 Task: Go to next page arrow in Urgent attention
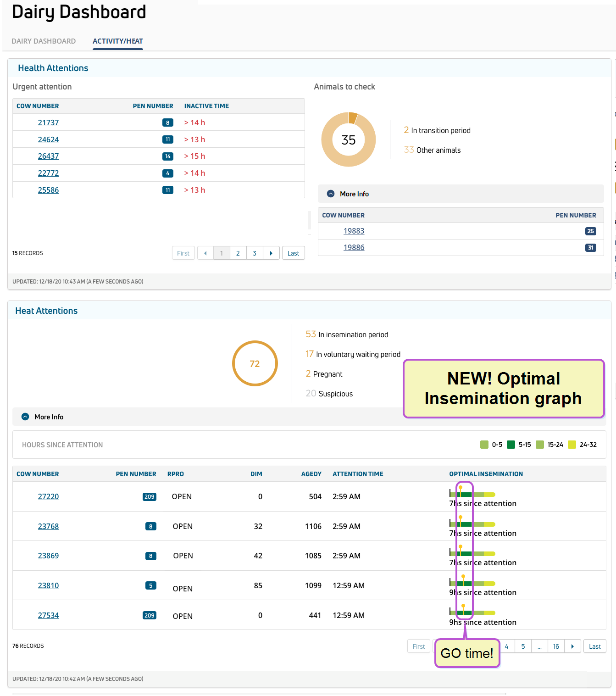[271, 253]
